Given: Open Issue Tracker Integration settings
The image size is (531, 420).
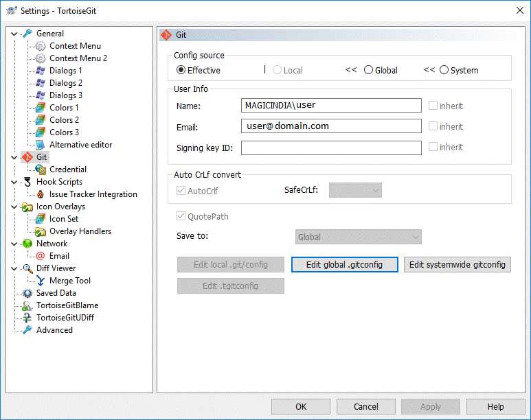Looking at the screenshot, I should coord(93,194).
